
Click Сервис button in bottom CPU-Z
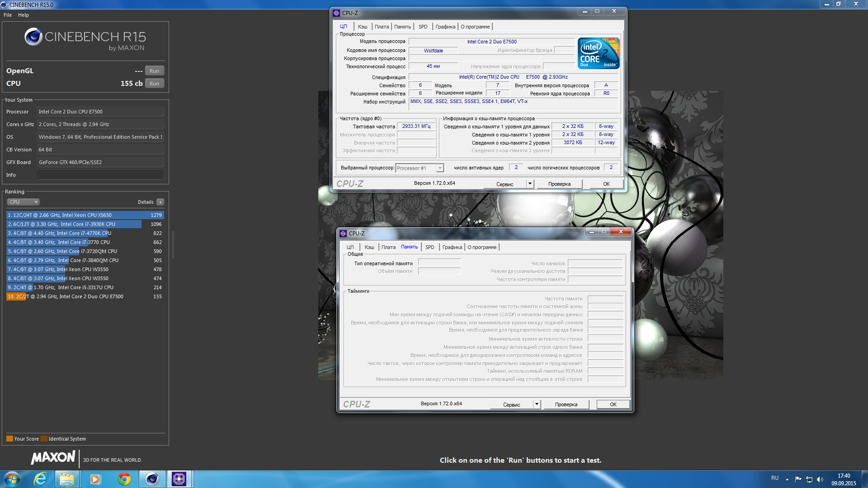[x=511, y=404]
